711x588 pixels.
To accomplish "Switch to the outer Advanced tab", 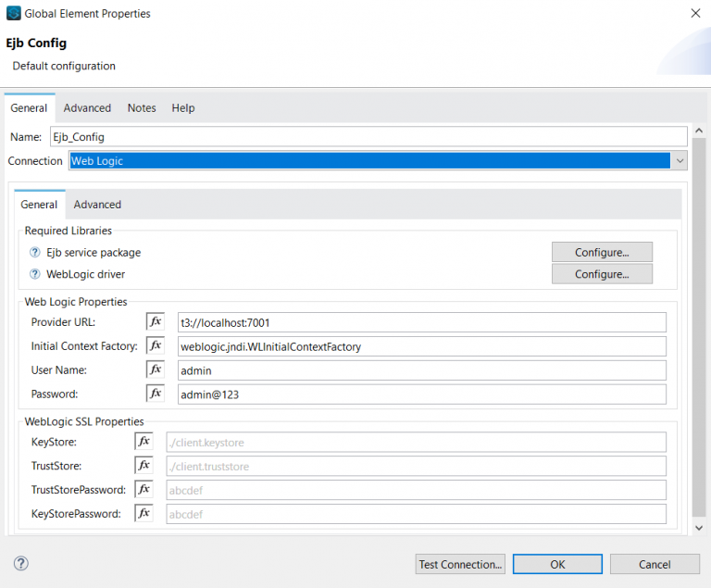I will (87, 108).
